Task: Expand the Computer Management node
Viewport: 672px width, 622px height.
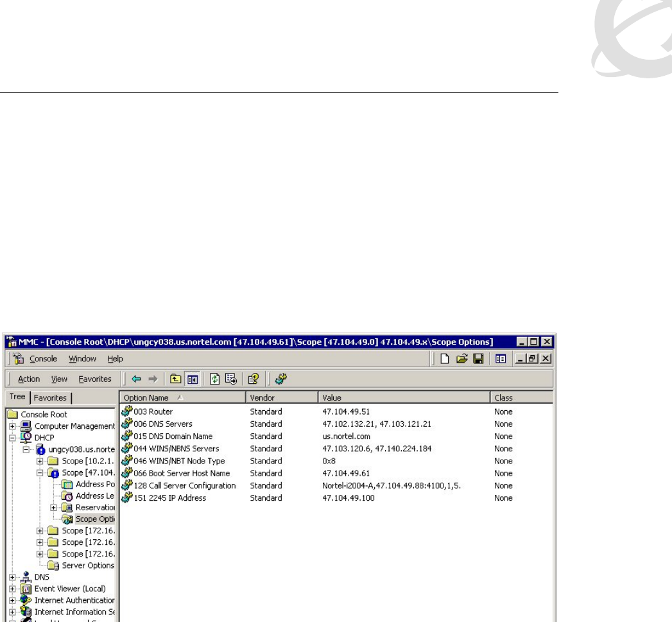Action: pos(12,426)
